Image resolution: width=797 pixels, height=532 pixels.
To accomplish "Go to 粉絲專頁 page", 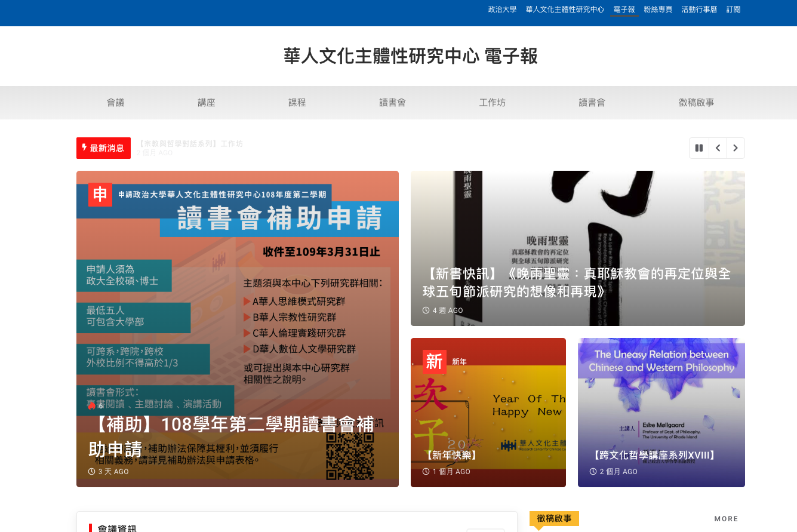I will coord(658,10).
